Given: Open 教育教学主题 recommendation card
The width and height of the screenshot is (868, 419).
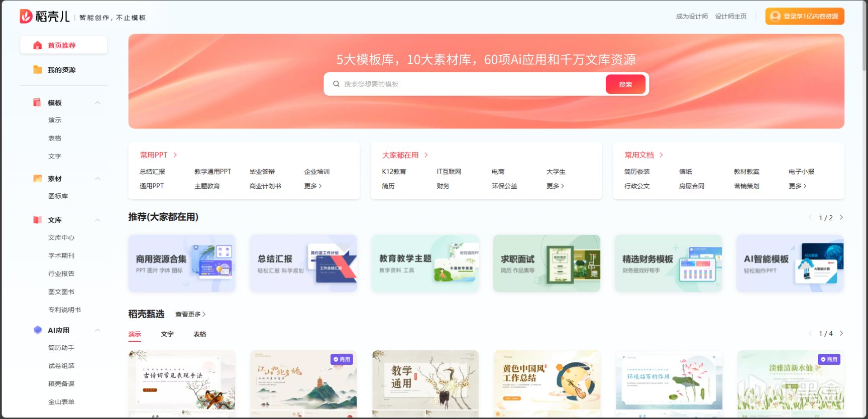Looking at the screenshot, I should pyautogui.click(x=425, y=263).
